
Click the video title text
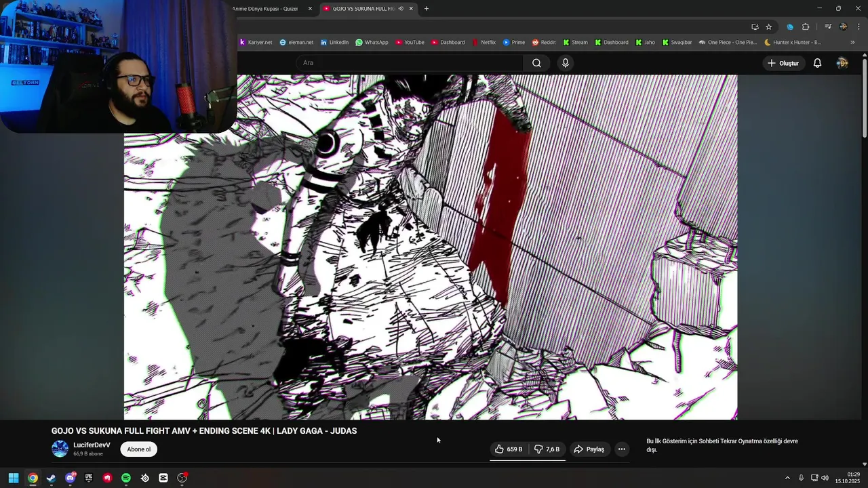[x=204, y=431]
